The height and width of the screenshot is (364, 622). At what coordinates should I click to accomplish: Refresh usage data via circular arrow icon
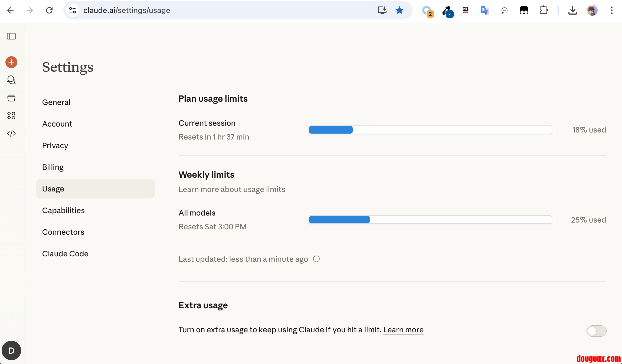coord(316,259)
